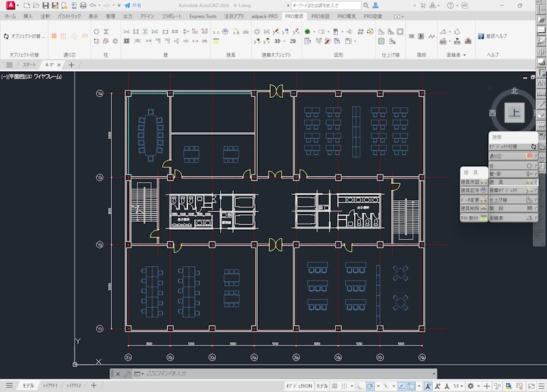Switch to PRO電気 ribbon tab
547x392 pixels.
(x=347, y=16)
